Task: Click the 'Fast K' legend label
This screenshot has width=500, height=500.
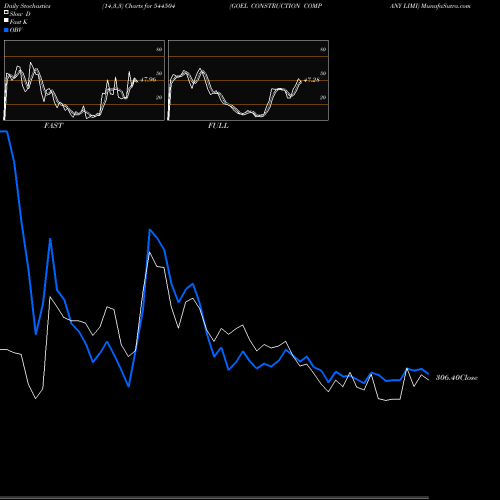Action: pos(18,22)
